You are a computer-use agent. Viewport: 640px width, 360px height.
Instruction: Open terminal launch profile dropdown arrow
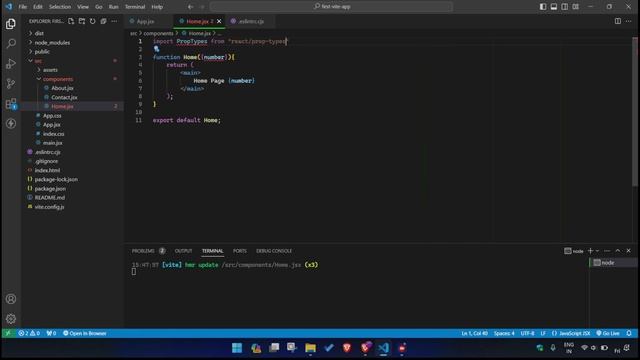pos(598,251)
